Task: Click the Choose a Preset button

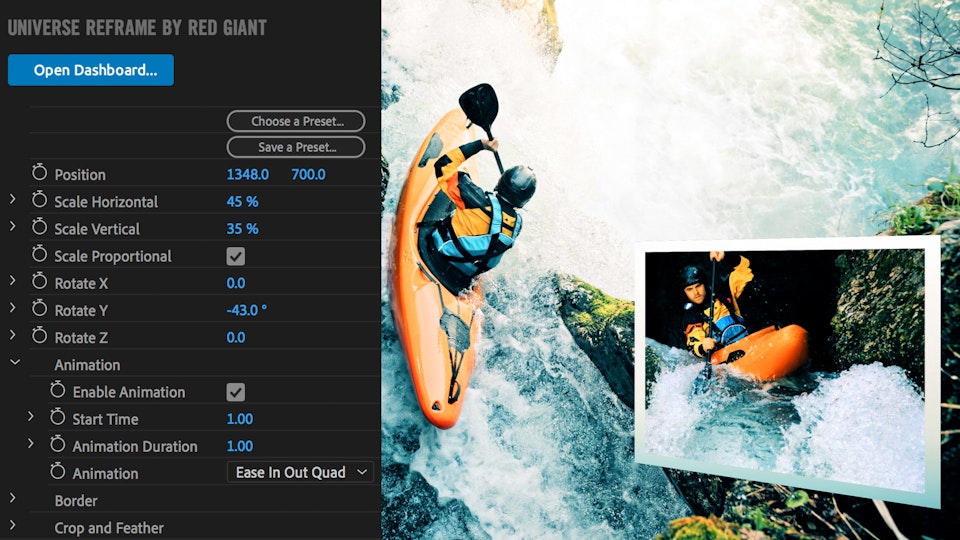Action: pyautogui.click(x=296, y=121)
